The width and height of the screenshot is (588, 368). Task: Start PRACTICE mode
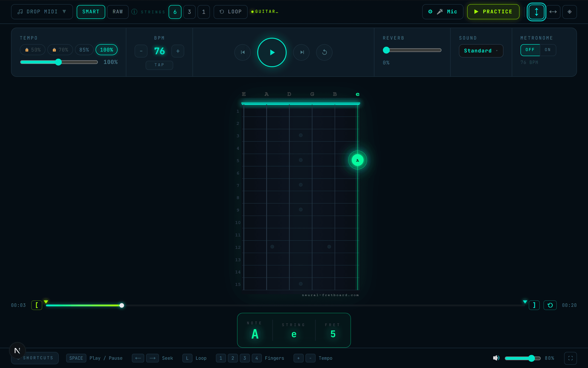493,12
